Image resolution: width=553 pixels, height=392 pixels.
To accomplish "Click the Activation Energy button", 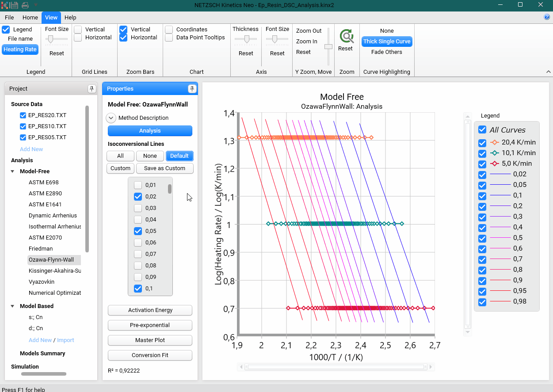I will [150, 310].
